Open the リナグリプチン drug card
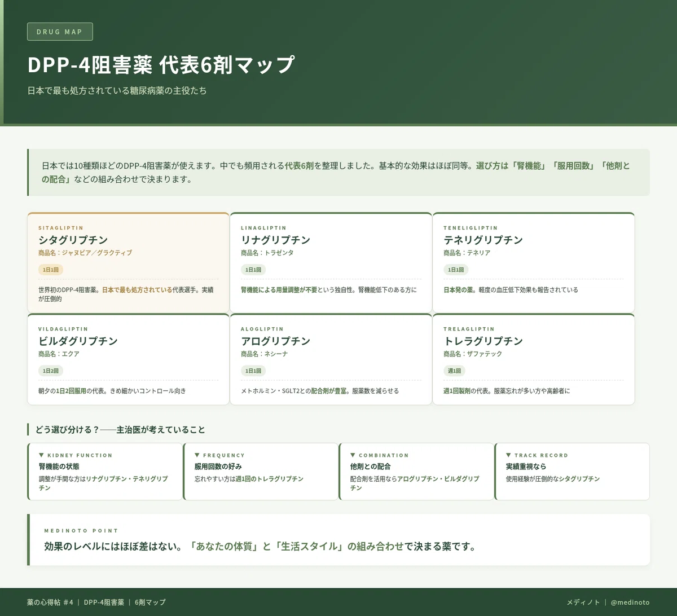The height and width of the screenshot is (616, 677). [x=331, y=263]
